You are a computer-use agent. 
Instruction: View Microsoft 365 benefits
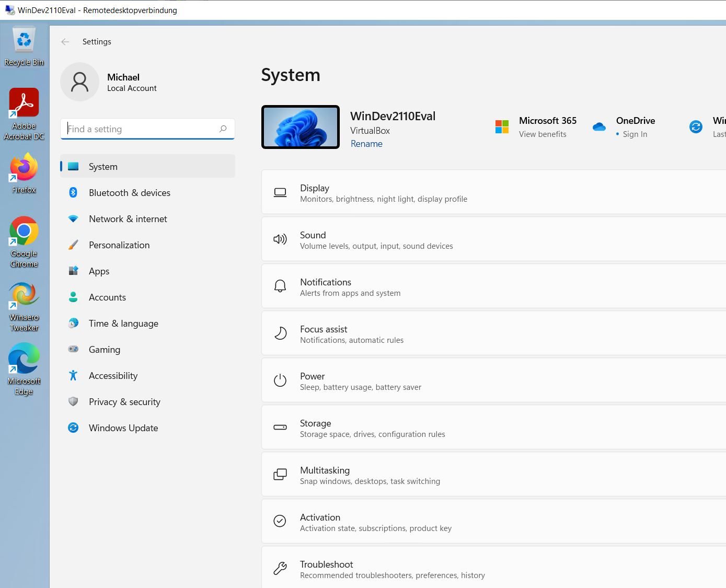click(x=543, y=134)
